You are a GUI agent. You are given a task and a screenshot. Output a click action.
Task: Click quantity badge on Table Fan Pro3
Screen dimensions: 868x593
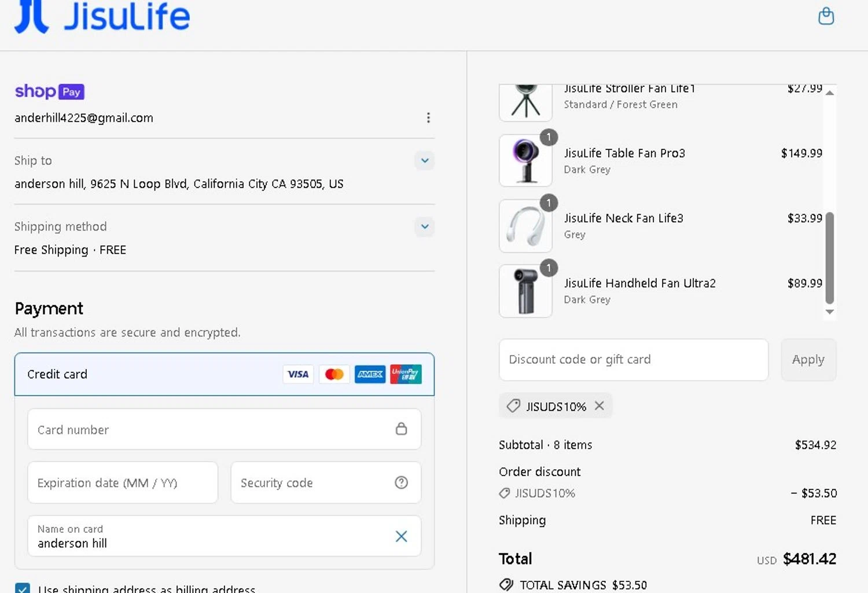click(549, 137)
